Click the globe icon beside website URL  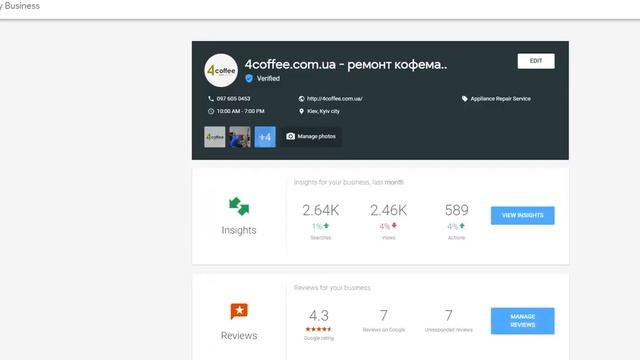click(301, 99)
